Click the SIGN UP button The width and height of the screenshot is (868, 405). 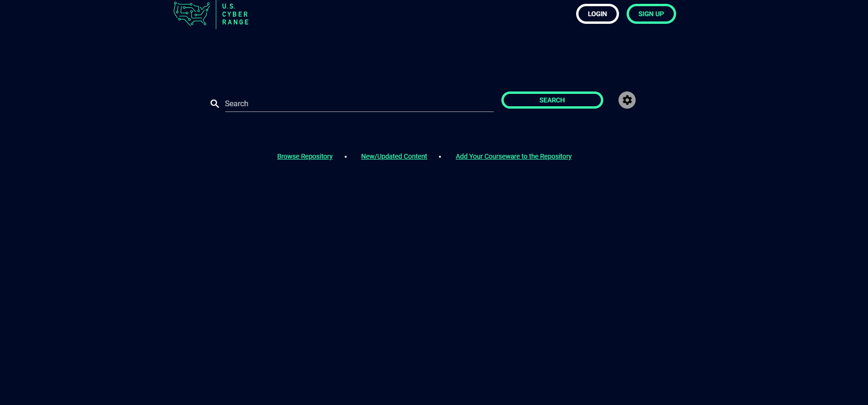[x=651, y=14]
